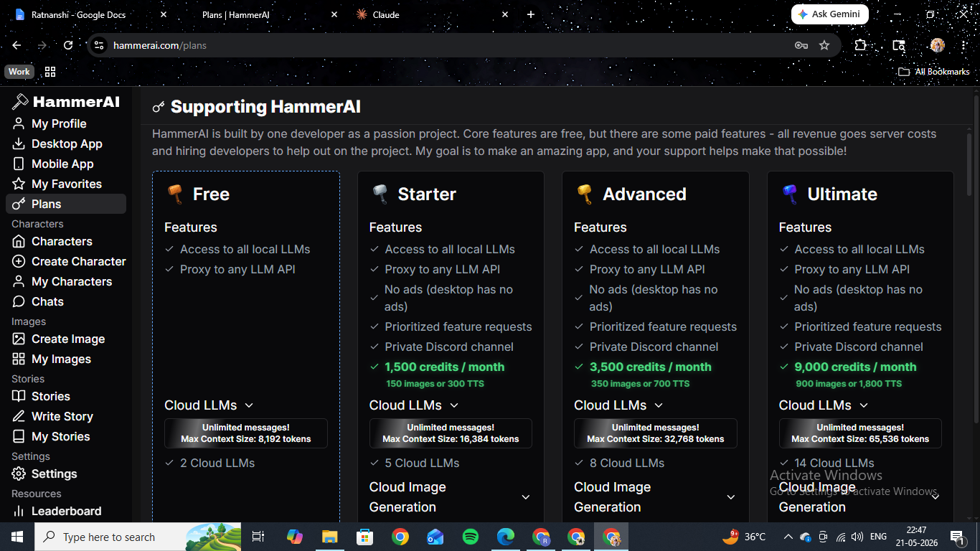Click the Create Image picture icon
This screenshot has width=980, height=551.
click(x=19, y=339)
